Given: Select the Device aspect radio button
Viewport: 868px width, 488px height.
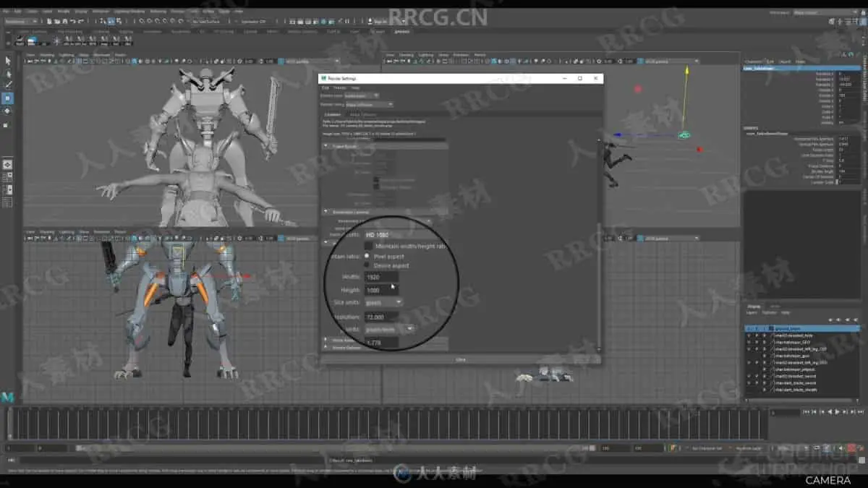Looking at the screenshot, I should (367, 265).
